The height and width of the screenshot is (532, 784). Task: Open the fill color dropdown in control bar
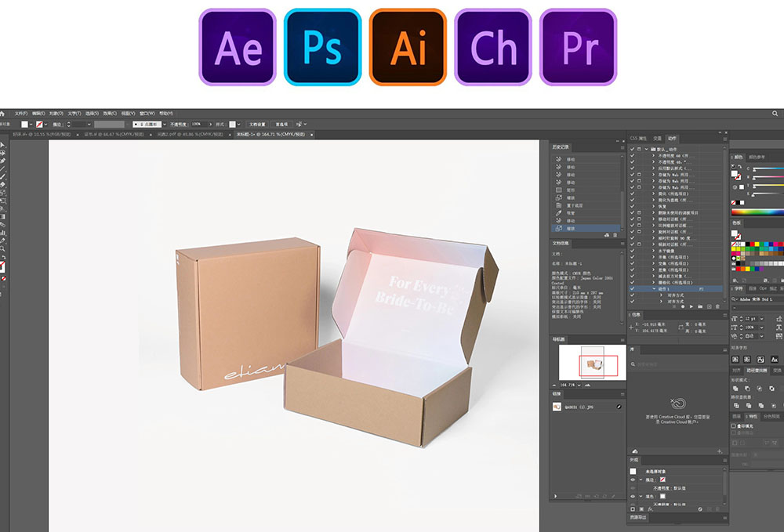pos(31,125)
